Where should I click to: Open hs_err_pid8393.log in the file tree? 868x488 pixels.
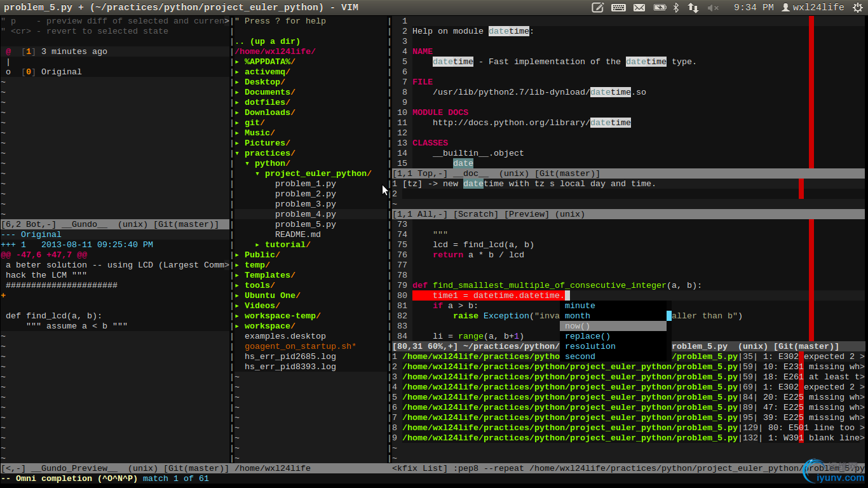(290, 367)
